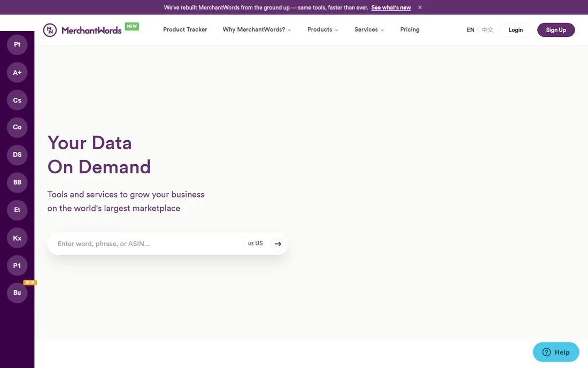Switch language to EN
588x368 pixels.
pos(470,30)
